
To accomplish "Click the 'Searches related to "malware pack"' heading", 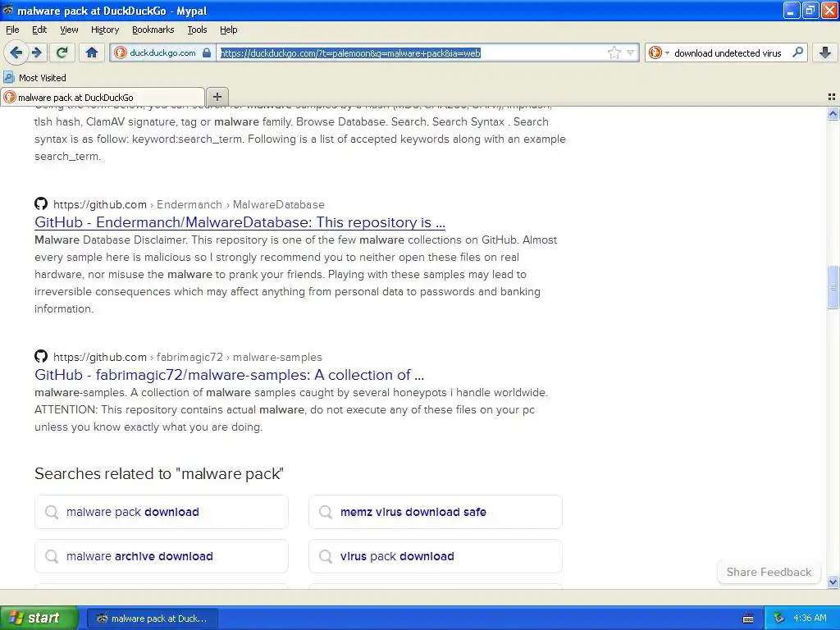I will tap(159, 473).
